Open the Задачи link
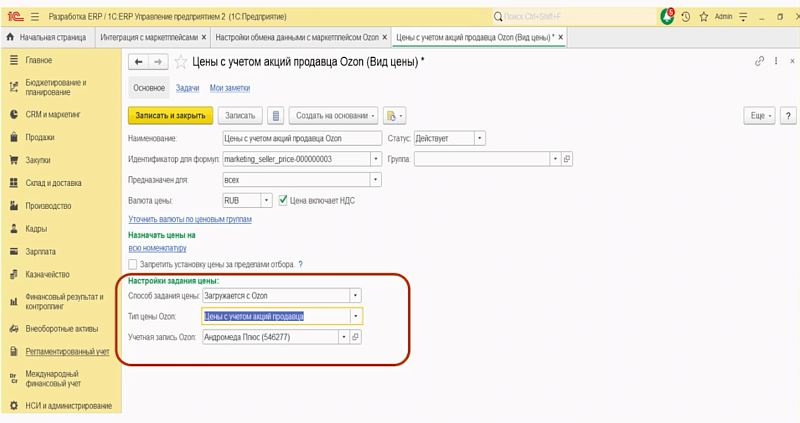 pos(187,88)
